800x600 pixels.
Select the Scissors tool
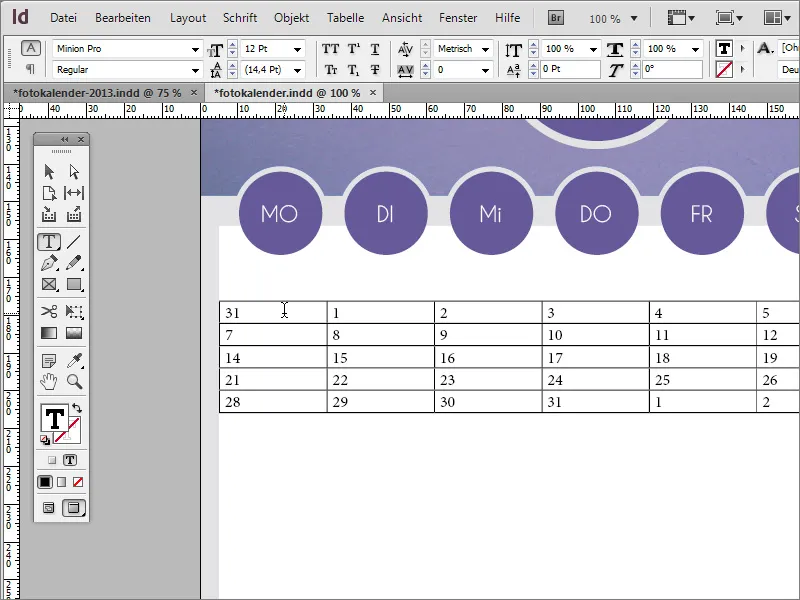pos(49,311)
